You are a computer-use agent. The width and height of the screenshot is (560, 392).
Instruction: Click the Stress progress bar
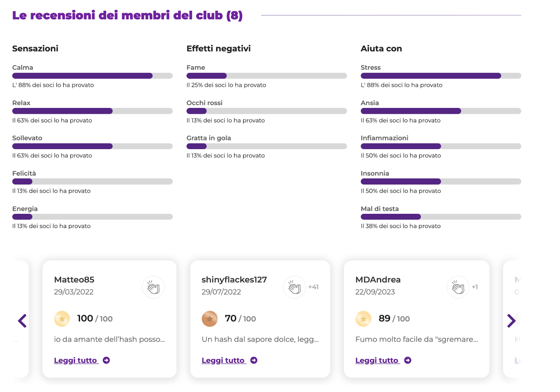441,76
